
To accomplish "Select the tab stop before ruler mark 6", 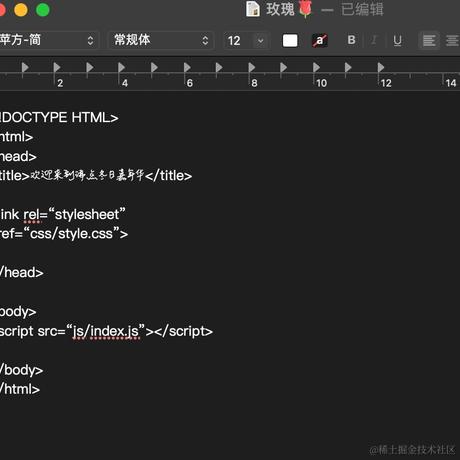I will tap(187, 68).
